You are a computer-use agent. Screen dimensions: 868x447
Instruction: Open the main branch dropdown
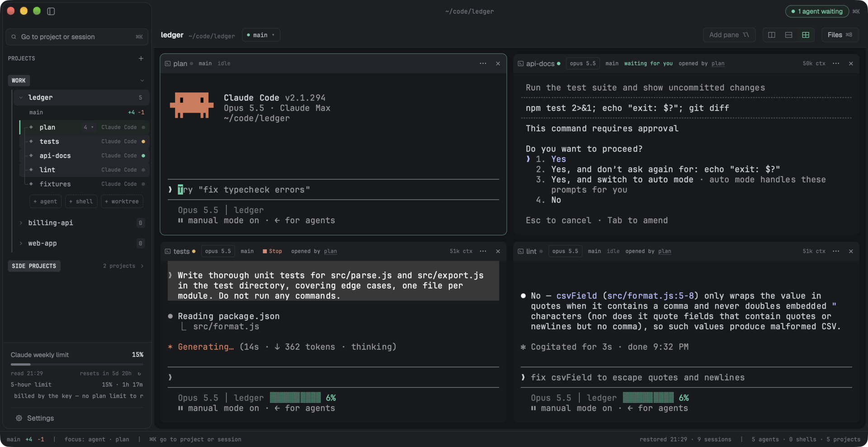click(261, 35)
